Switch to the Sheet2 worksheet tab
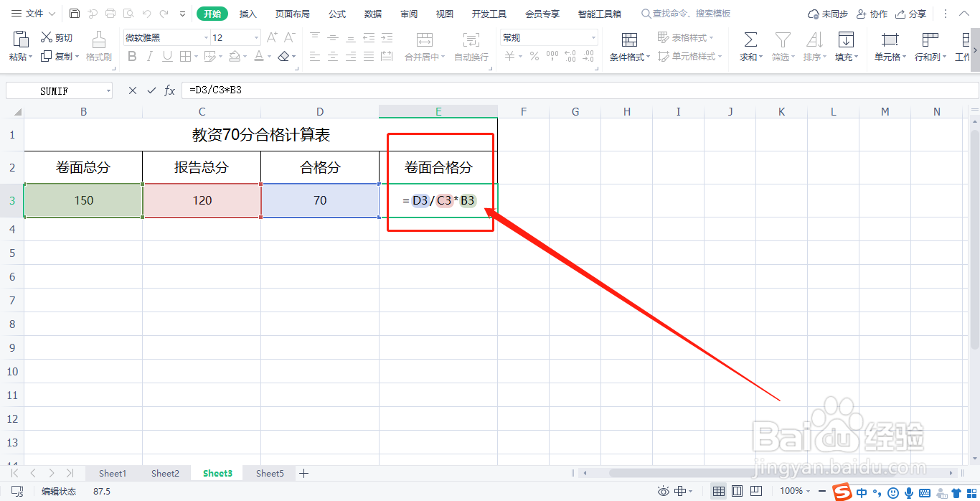The width and height of the screenshot is (980, 501). pyautogui.click(x=165, y=473)
